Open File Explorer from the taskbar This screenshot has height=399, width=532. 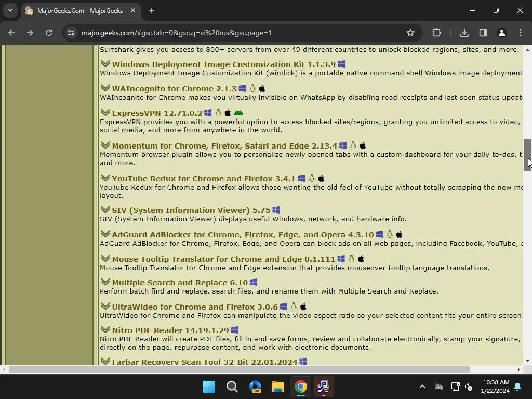pyautogui.click(x=277, y=387)
